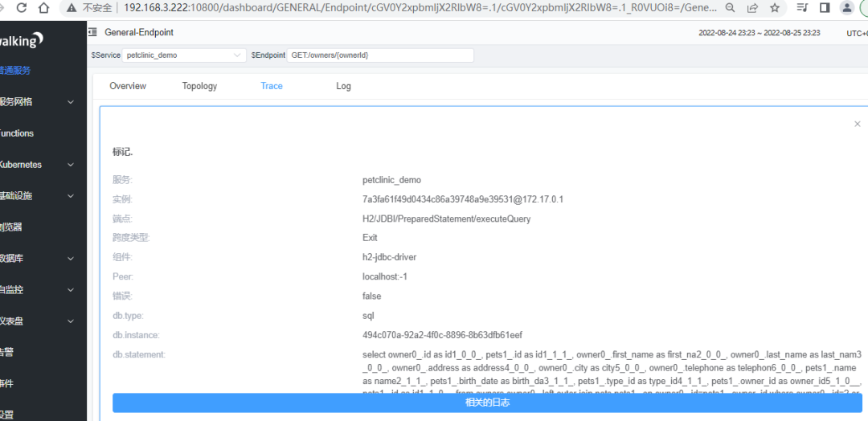
Task: Click the petclinic_demo service value
Action: coord(392,180)
